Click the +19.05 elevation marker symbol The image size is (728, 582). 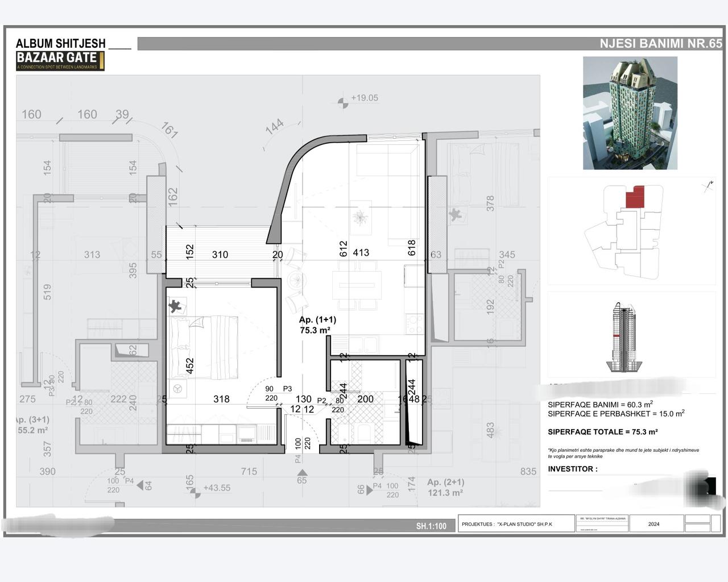343,102
